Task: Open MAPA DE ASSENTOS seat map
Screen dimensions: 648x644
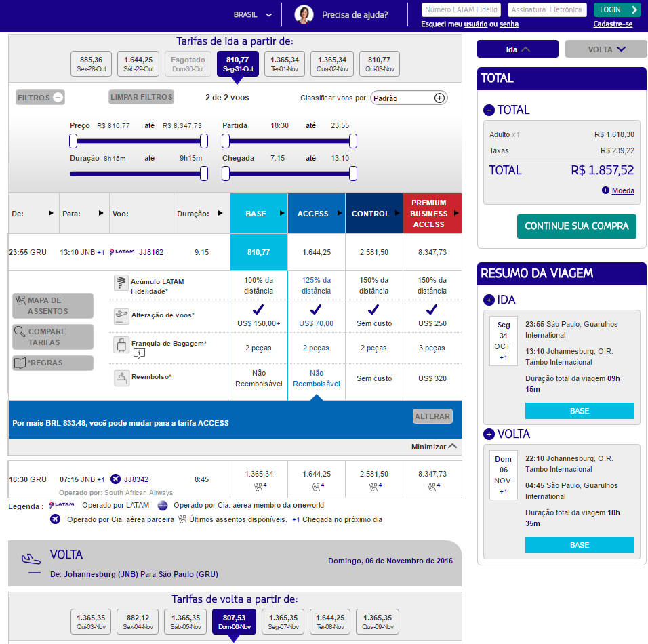Action: coord(52,306)
